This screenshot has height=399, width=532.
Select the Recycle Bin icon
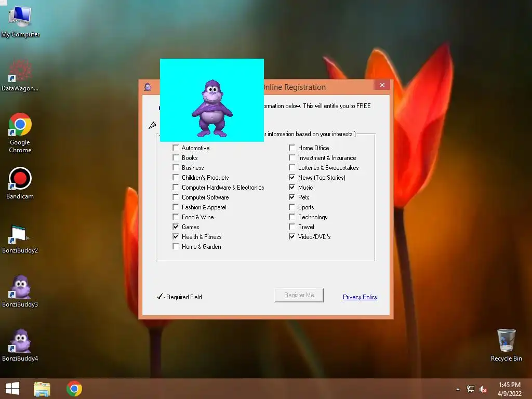click(x=506, y=345)
